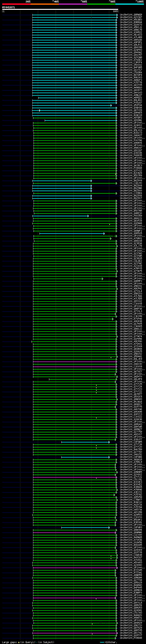
Task: Select hit label UniRef100_Q5ZF64
Action: 131,105
